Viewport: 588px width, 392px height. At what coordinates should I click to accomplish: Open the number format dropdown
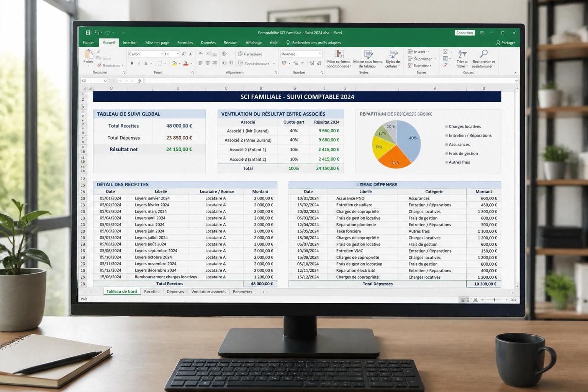pyautogui.click(x=320, y=54)
